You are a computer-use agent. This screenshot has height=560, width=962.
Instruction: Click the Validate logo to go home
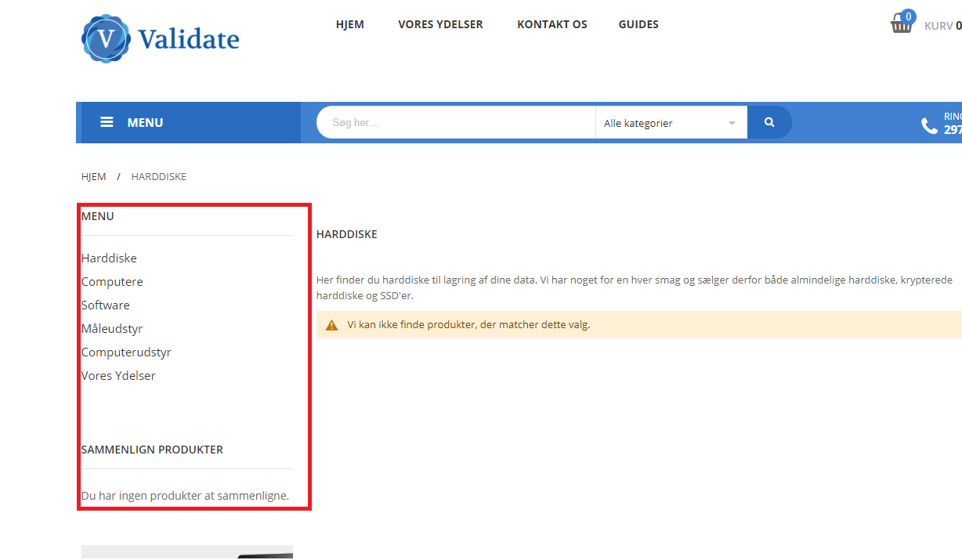pyautogui.click(x=160, y=38)
